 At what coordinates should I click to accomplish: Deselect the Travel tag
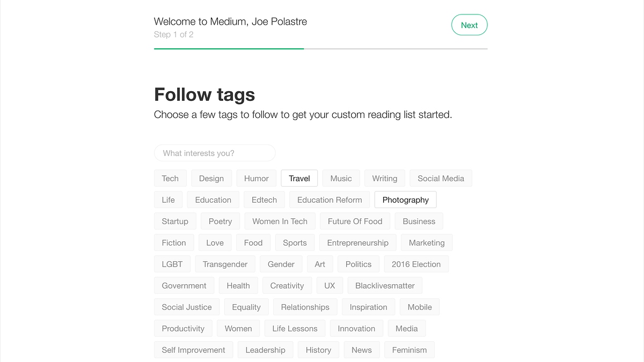(x=299, y=179)
